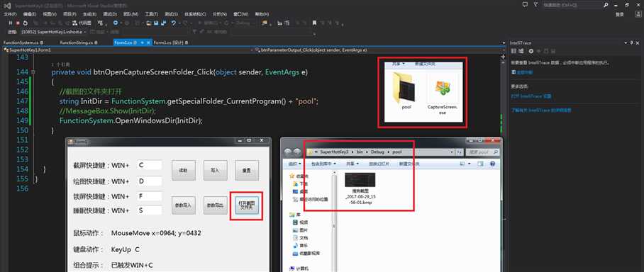Open Explorer Share with dropdown
The width and height of the screenshot is (644, 272).
(x=352, y=164)
